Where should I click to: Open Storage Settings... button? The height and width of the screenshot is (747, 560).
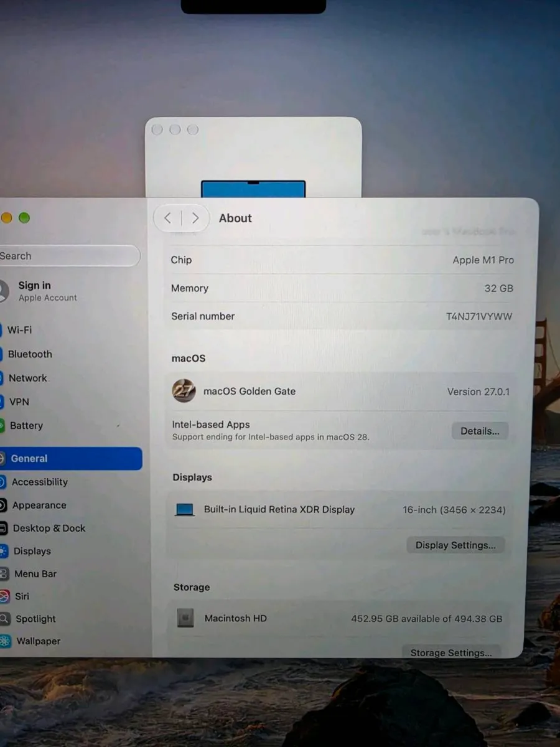[451, 652]
